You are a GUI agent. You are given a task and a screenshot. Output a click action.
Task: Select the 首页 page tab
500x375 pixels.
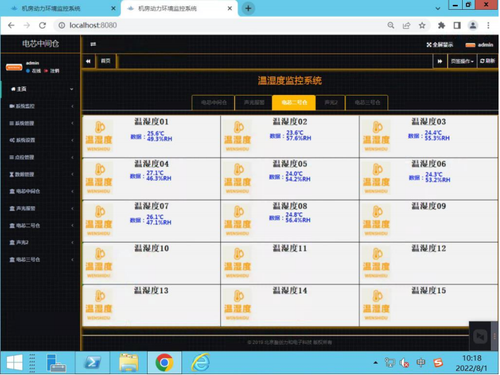click(x=106, y=61)
